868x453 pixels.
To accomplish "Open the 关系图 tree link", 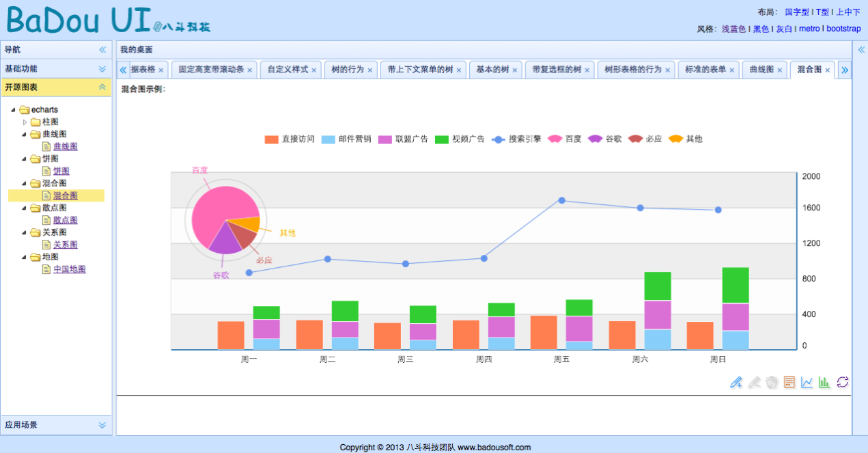I will tap(66, 245).
